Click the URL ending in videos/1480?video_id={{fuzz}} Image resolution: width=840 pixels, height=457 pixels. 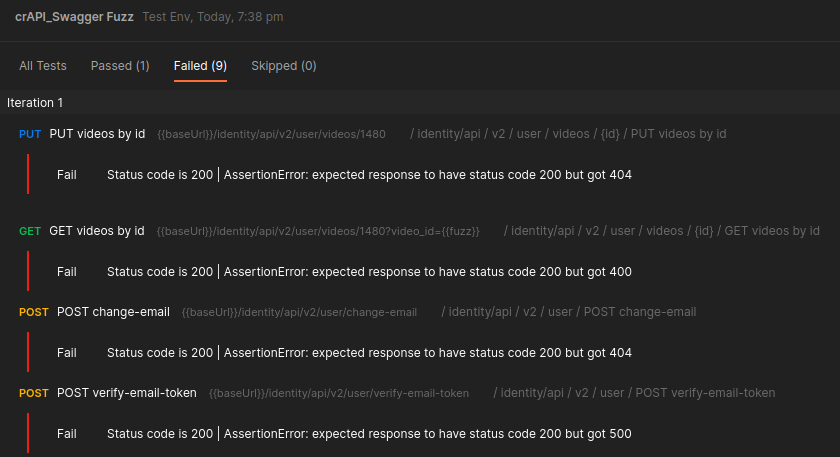click(x=318, y=232)
